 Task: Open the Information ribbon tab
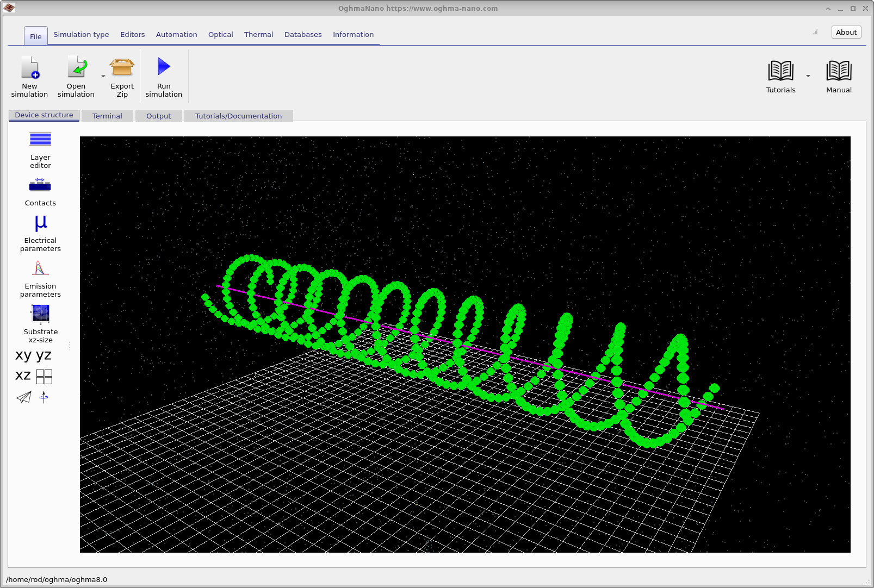[354, 34]
